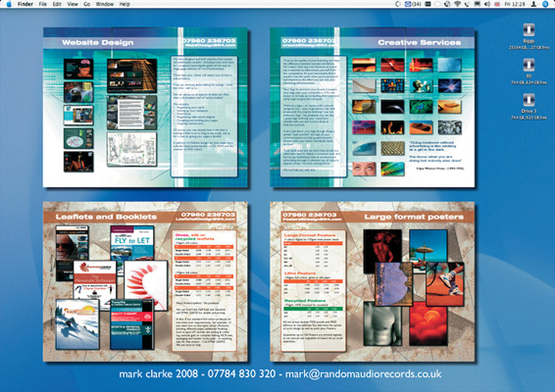Select the topmost hard drive icon
555x392 pixels.
coord(529,29)
